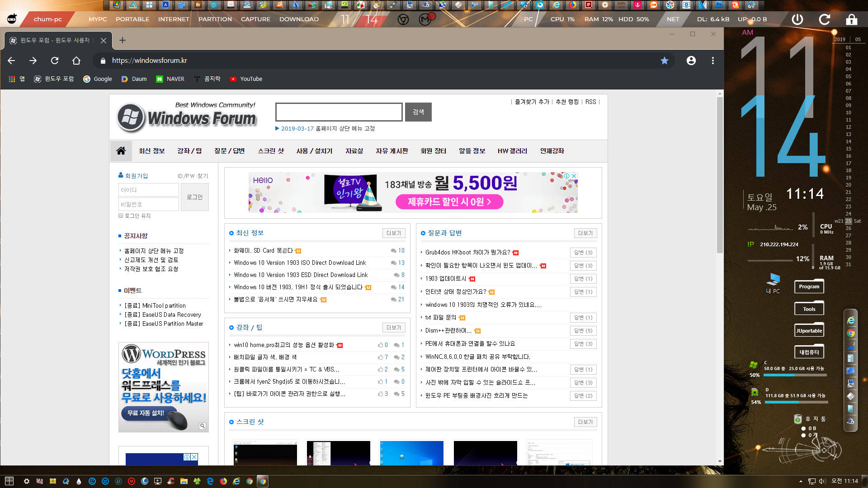Click the 검색 search button
868x488 pixels.
tap(418, 112)
